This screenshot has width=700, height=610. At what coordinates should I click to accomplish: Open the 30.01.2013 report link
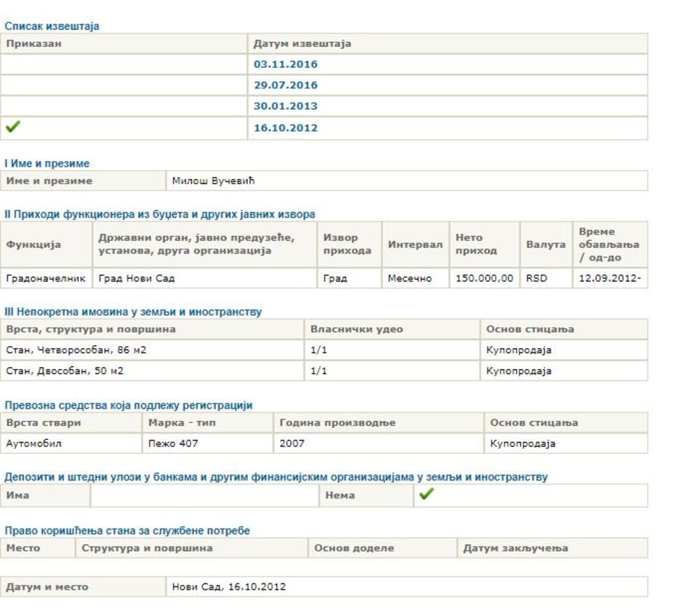[x=285, y=106]
